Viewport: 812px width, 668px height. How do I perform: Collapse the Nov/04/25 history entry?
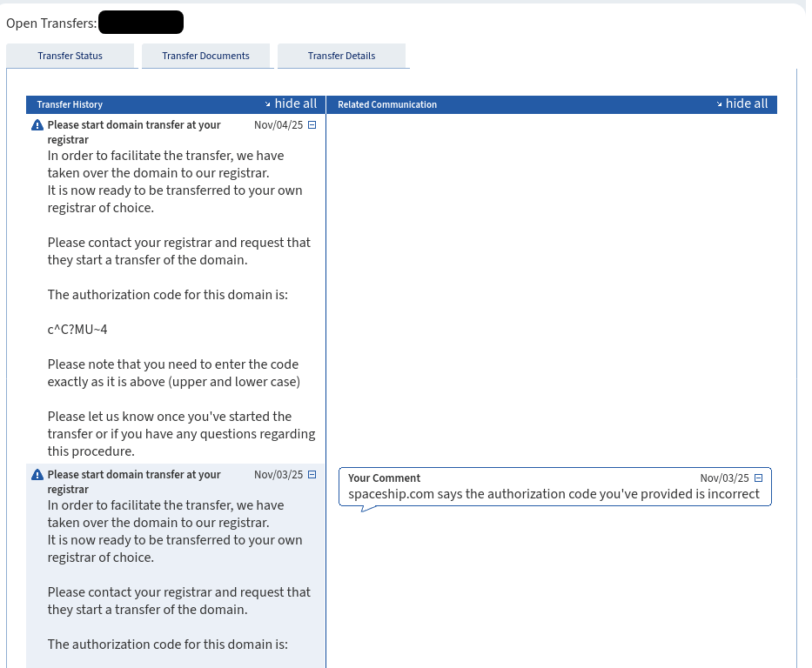(x=312, y=124)
